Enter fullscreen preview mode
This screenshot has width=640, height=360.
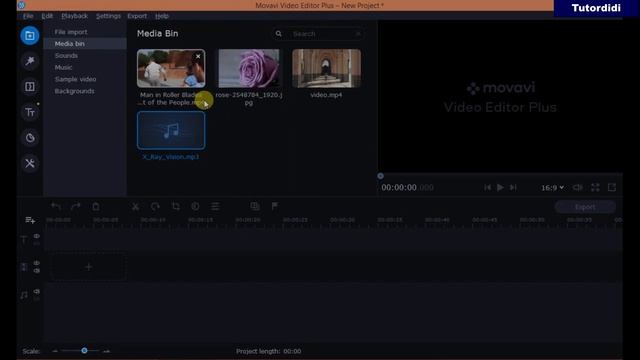595,187
